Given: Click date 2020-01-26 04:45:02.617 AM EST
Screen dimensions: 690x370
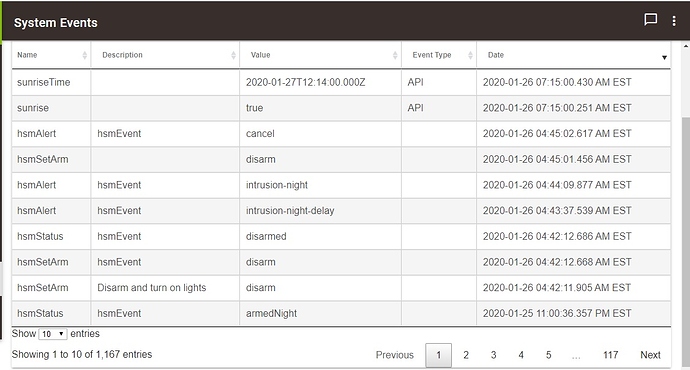Looking at the screenshot, I should [x=557, y=134].
